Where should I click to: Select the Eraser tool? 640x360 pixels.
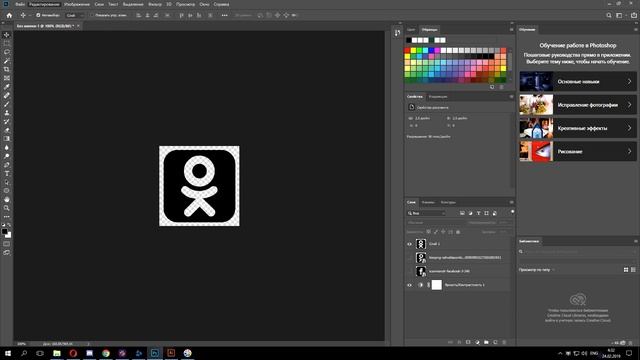7,130
